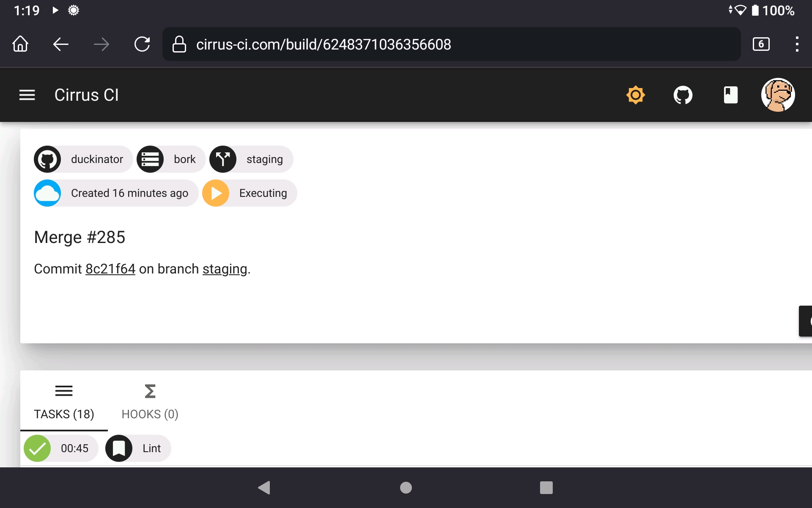Open the GitHub icon in the top bar

[x=683, y=95]
